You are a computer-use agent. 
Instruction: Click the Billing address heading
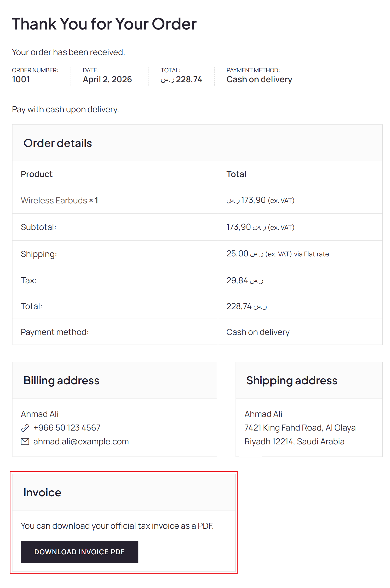[61, 381]
